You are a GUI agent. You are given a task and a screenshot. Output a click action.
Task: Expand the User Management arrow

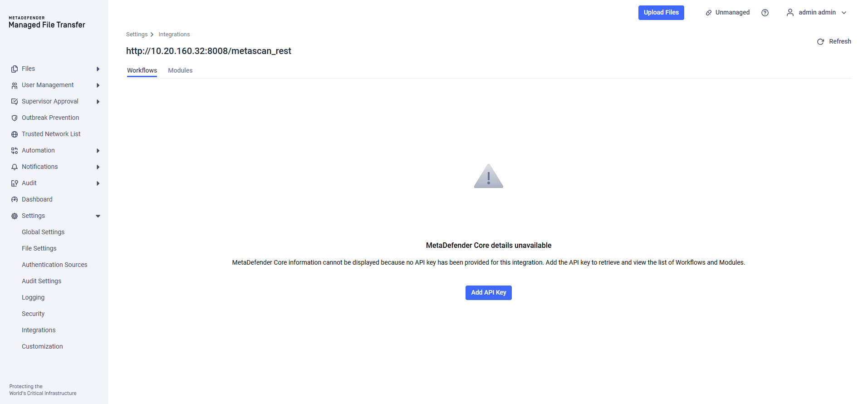[x=98, y=85]
